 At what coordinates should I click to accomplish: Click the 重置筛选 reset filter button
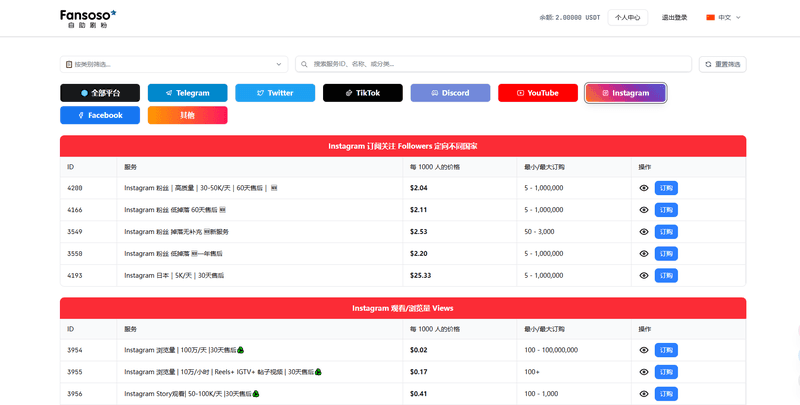722,64
